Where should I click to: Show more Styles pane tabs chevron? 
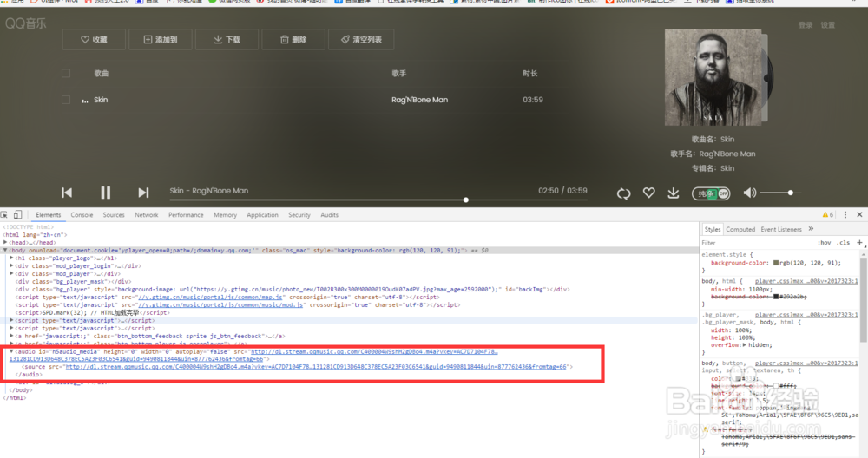tap(811, 228)
